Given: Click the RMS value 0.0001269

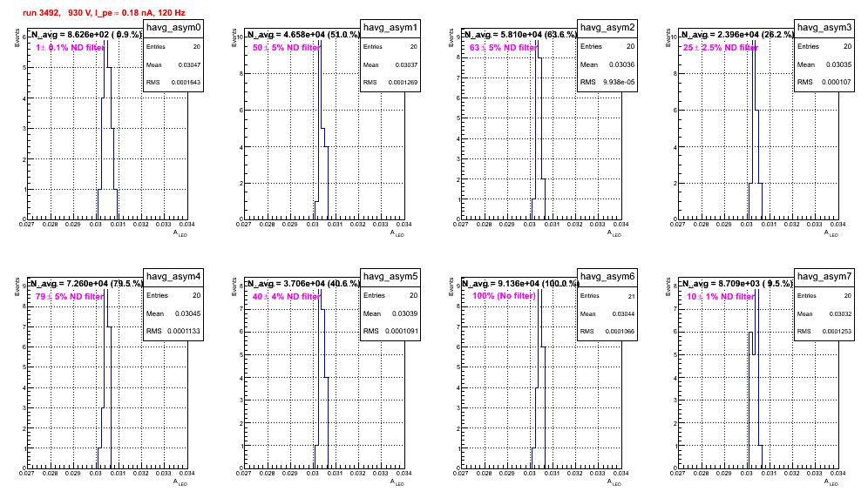Looking at the screenshot, I should point(403,83).
